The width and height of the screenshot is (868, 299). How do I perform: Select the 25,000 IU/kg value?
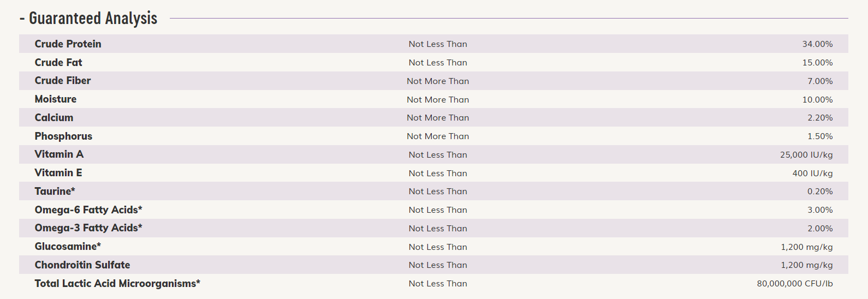806,155
